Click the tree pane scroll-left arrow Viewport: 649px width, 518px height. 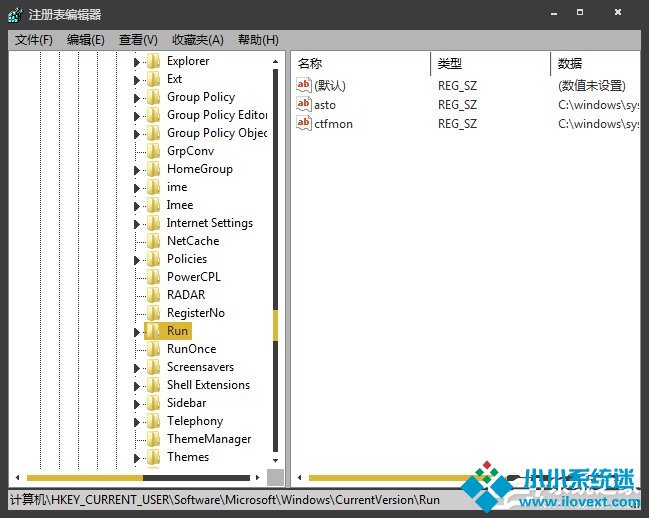(17, 477)
